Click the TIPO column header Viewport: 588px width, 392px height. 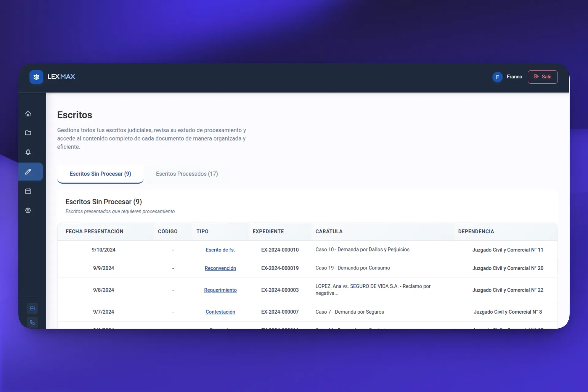point(202,232)
